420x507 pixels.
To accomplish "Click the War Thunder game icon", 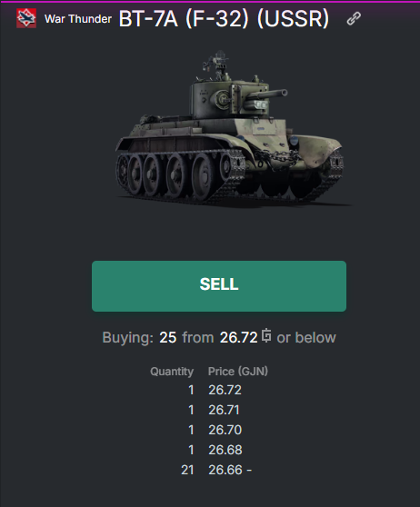I will (26, 18).
